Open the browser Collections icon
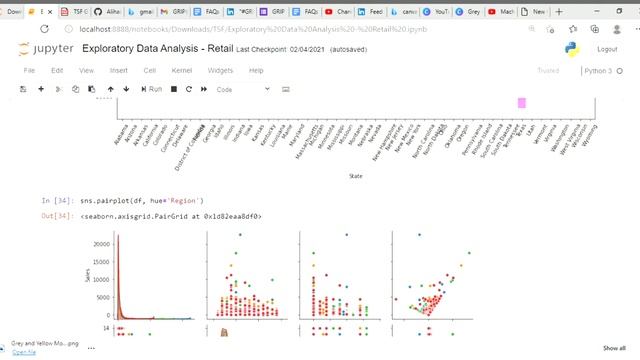The image size is (640, 360). point(595,29)
